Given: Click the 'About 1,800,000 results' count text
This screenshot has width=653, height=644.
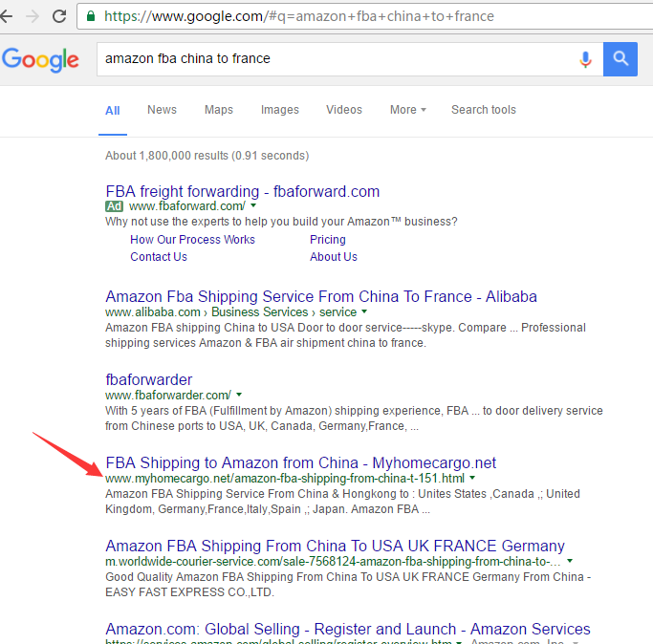Looking at the screenshot, I should [207, 156].
